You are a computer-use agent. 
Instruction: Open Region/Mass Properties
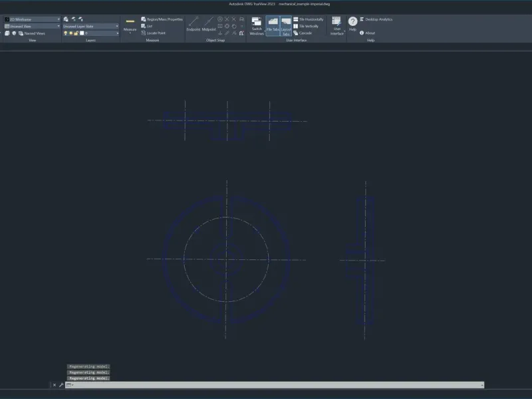click(162, 19)
